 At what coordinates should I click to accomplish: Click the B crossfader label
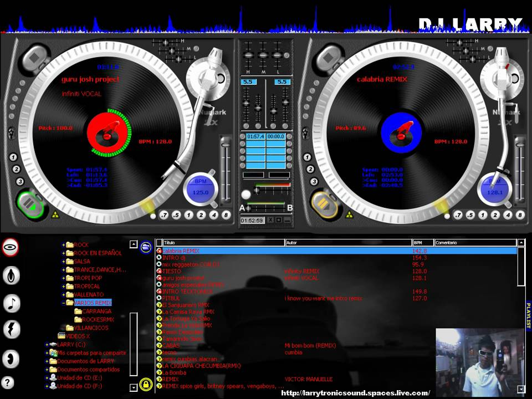point(290,208)
